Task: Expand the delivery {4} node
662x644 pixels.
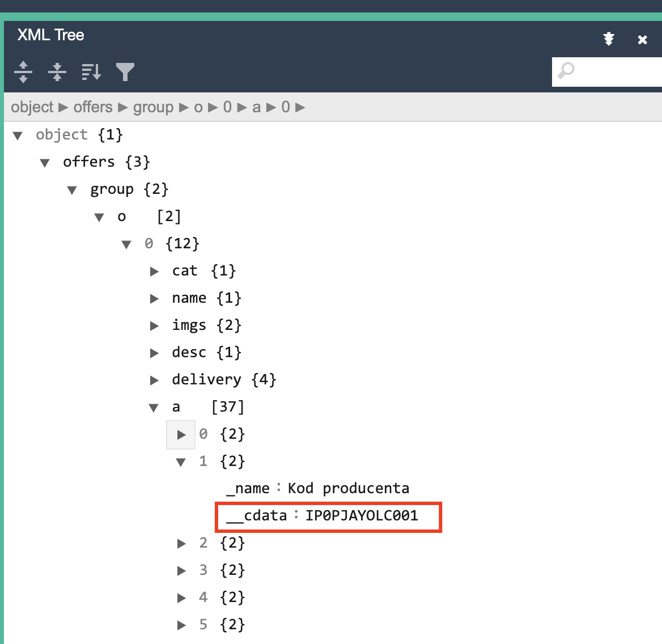Action: point(154,380)
